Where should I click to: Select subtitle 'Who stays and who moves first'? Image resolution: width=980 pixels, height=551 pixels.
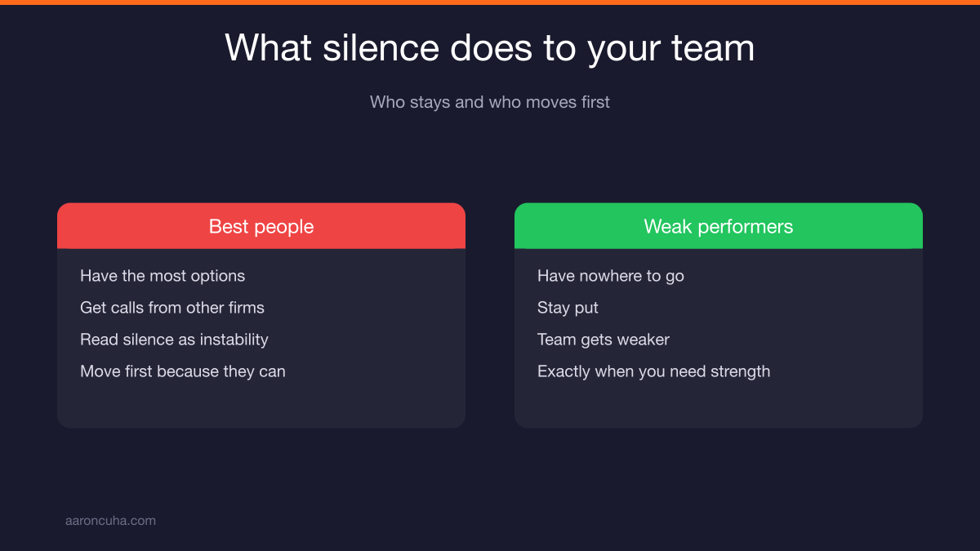[x=490, y=102]
